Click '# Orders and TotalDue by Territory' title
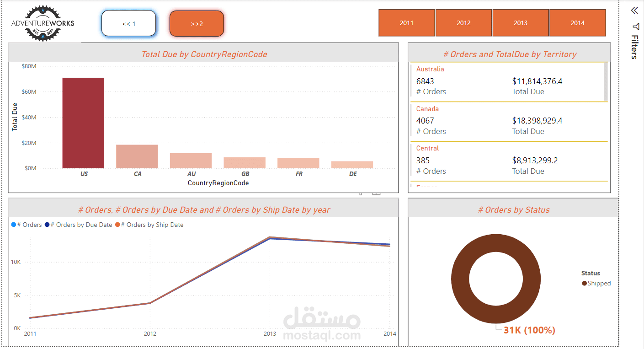Viewport: 644px width, 349px height. (x=510, y=54)
